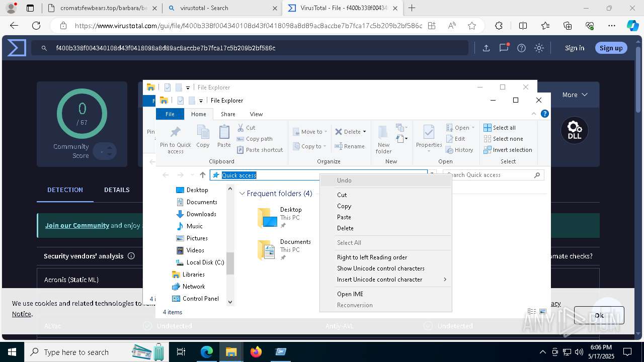Expand VirusTotal More menu
This screenshot has width=644, height=362.
point(575,95)
